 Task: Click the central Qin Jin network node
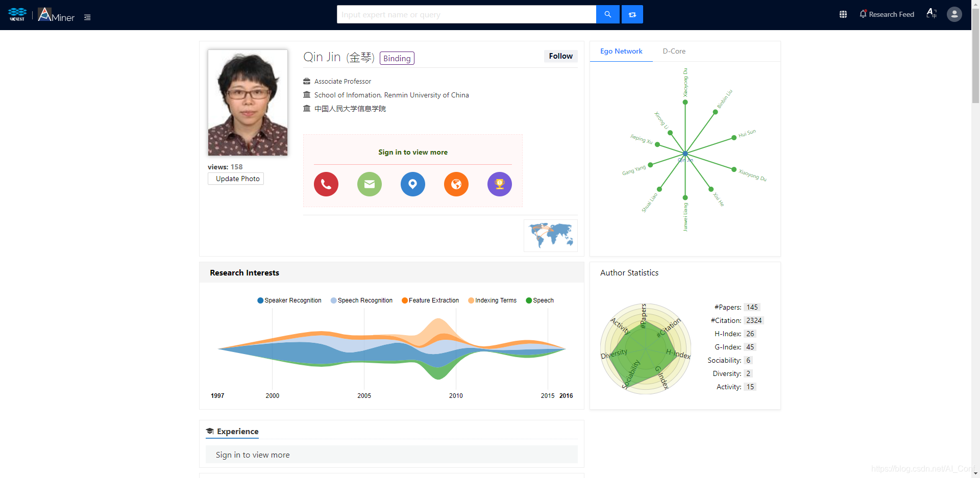tap(685, 153)
